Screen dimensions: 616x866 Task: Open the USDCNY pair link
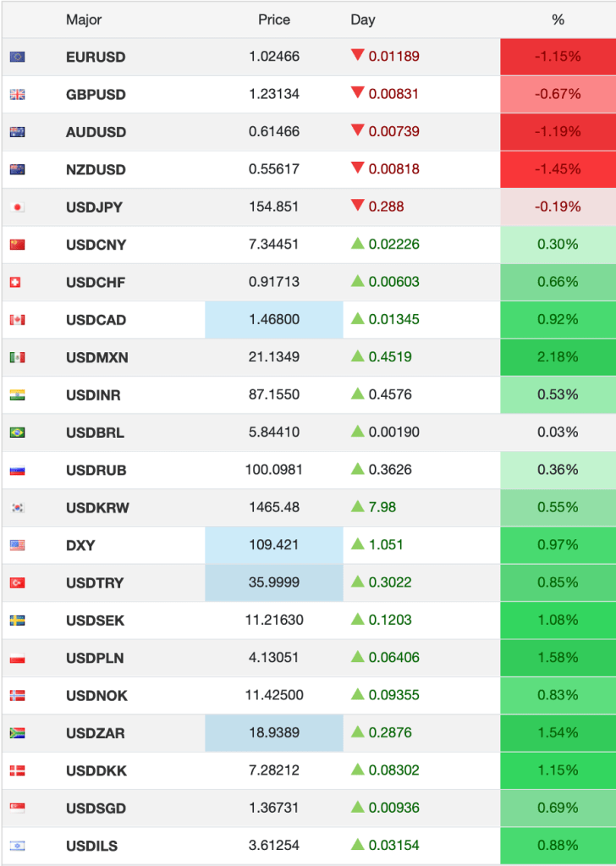click(x=96, y=245)
